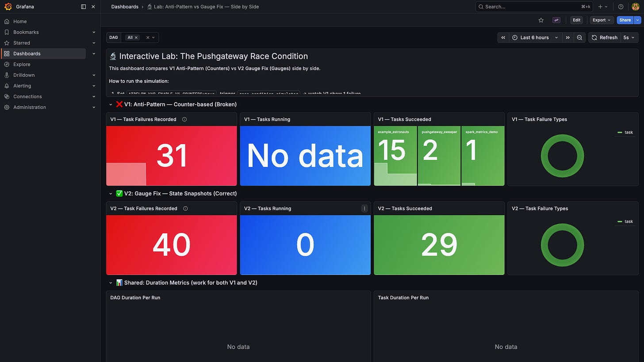Show info for V2 Task Failures Recorded

(x=185, y=209)
